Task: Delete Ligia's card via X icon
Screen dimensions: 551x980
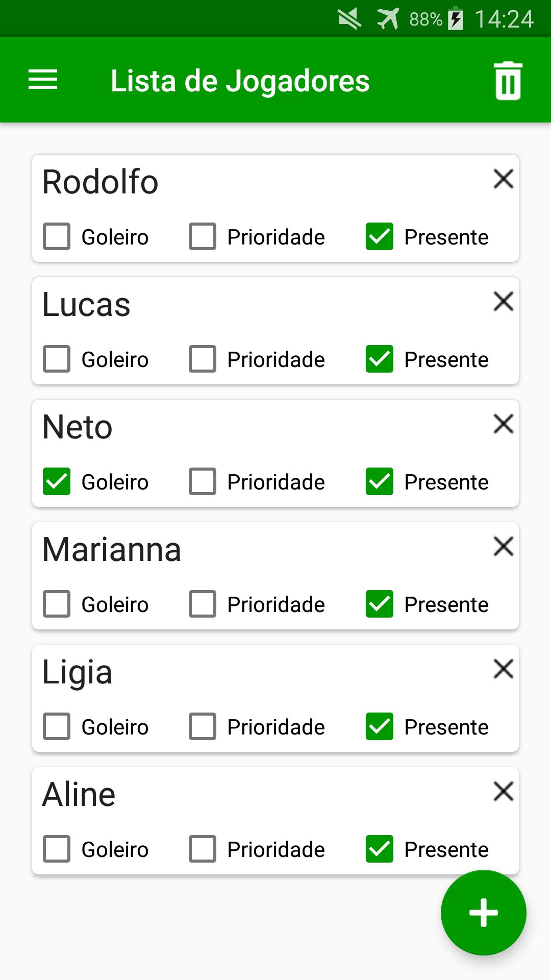Action: point(503,669)
